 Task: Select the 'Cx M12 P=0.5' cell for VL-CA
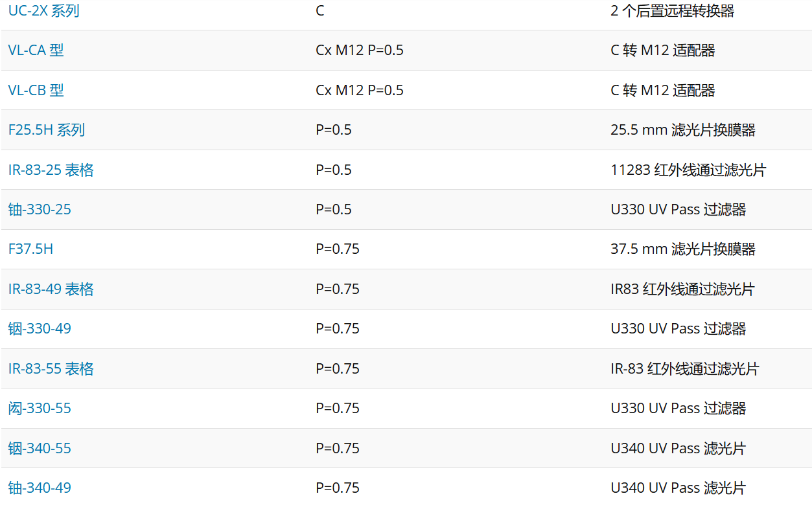pos(360,50)
